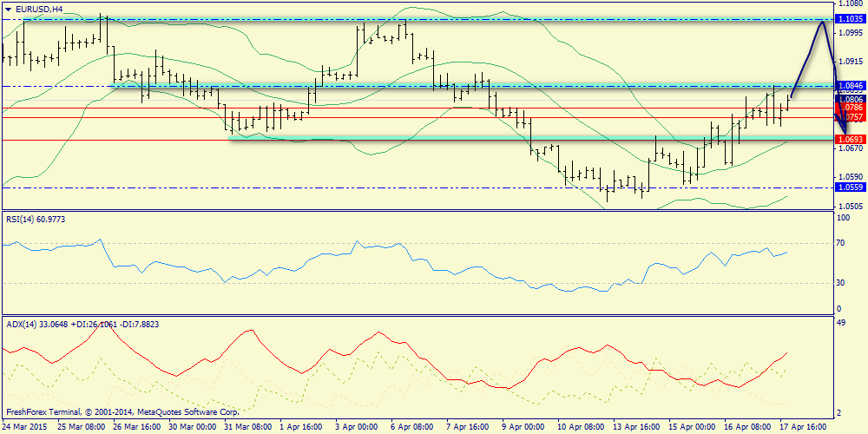The image size is (868, 434).
Task: Click the red 1.0786 price level tag
Action: pos(852,108)
